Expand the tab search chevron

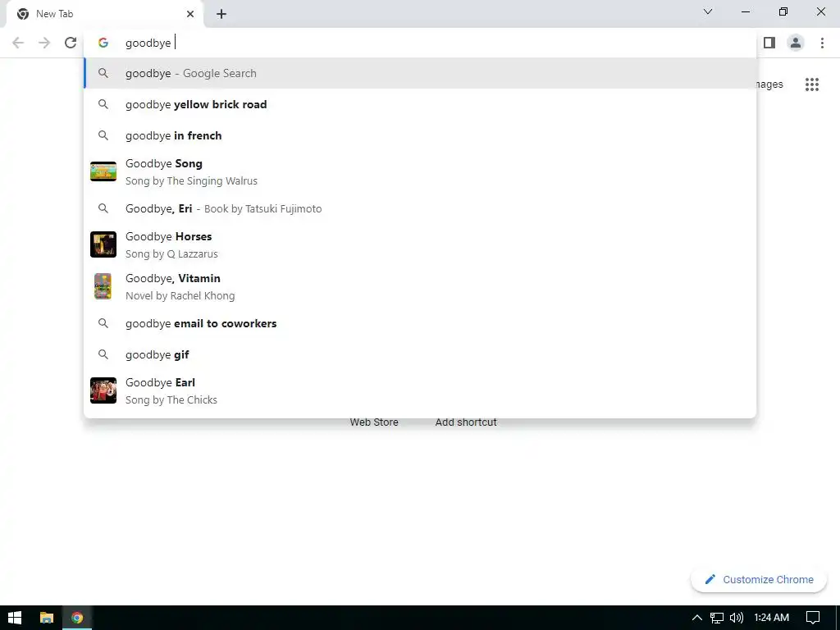point(708,11)
